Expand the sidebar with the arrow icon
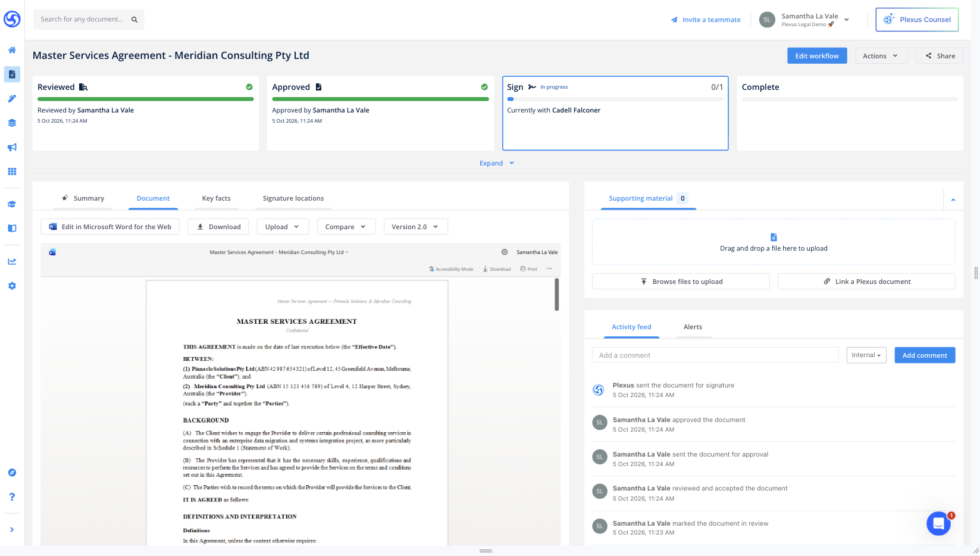 tap(12, 530)
